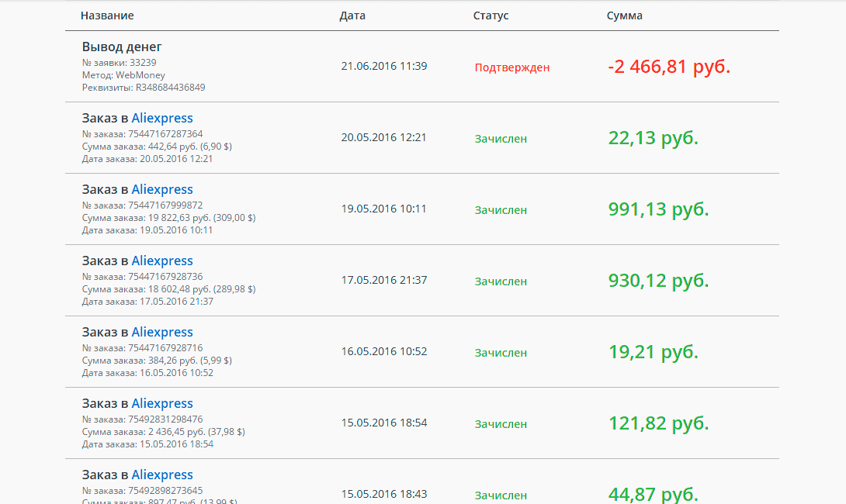
Task: Click order number 75447167287364
Action: [x=143, y=133]
